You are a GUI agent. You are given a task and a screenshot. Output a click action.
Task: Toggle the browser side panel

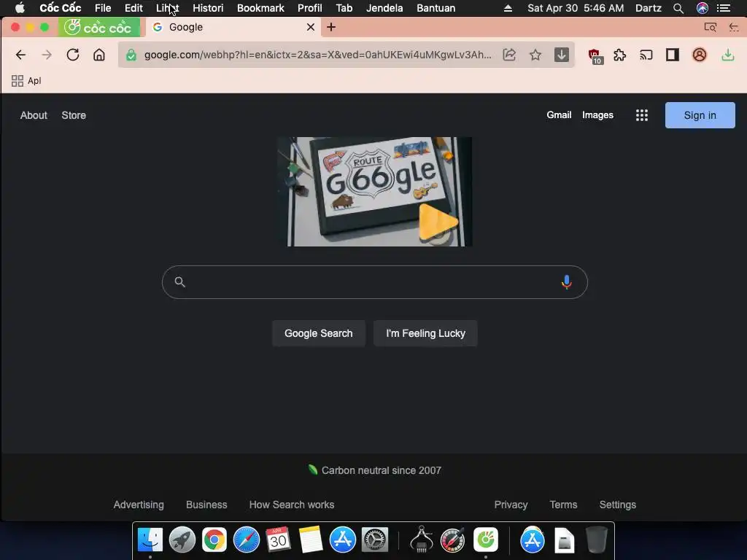pyautogui.click(x=672, y=55)
